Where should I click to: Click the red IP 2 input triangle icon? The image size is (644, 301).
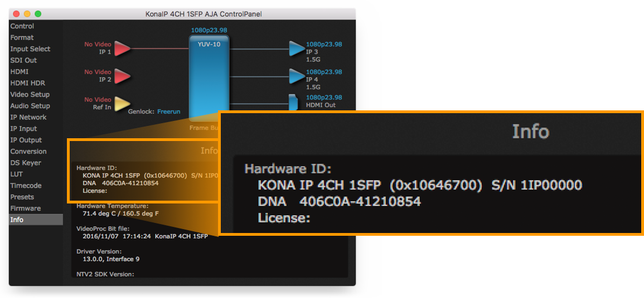pos(122,76)
